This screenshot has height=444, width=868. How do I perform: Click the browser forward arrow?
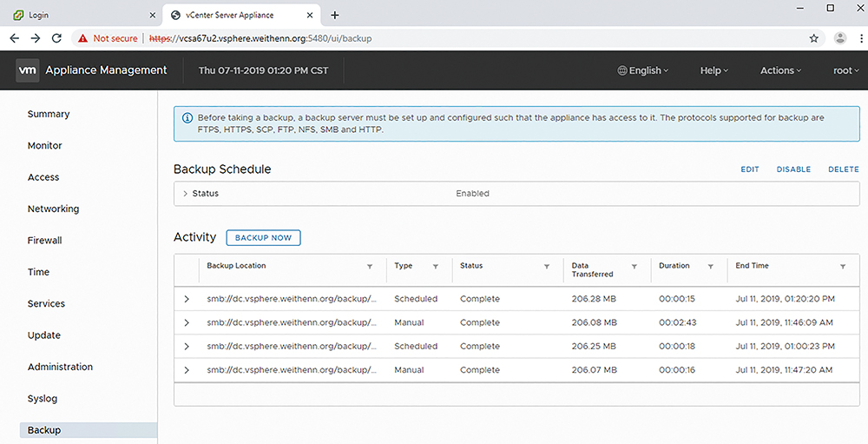[x=36, y=38]
